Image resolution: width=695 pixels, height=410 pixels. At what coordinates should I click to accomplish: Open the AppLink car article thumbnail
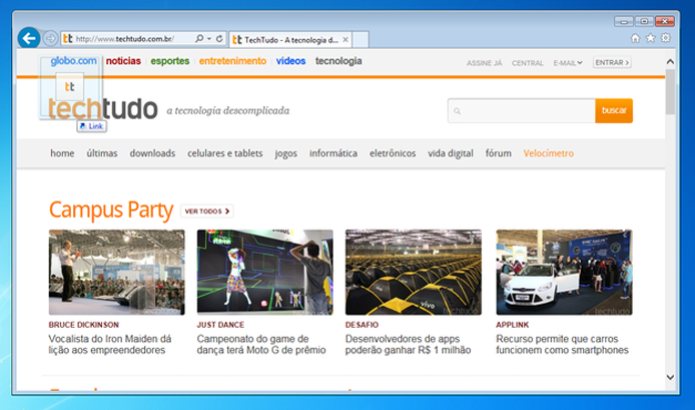(x=564, y=272)
